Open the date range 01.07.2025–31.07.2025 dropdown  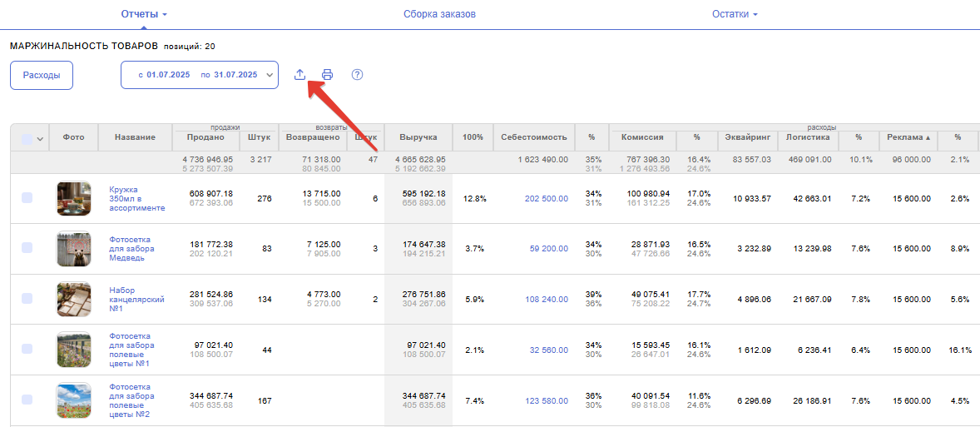[x=200, y=75]
